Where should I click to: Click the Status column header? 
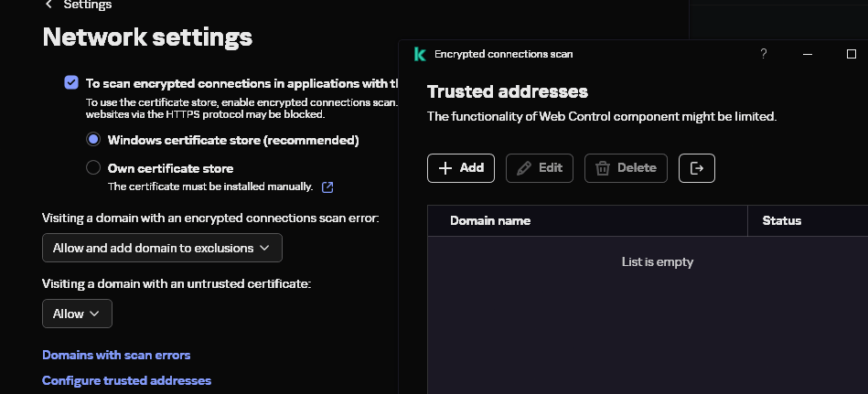tap(781, 221)
